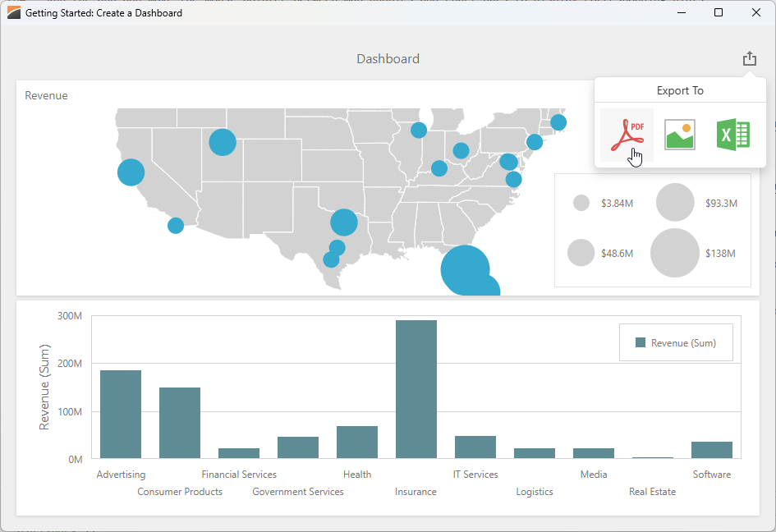776x532 pixels.
Task: Click the Real Estate axis label
Action: (652, 491)
